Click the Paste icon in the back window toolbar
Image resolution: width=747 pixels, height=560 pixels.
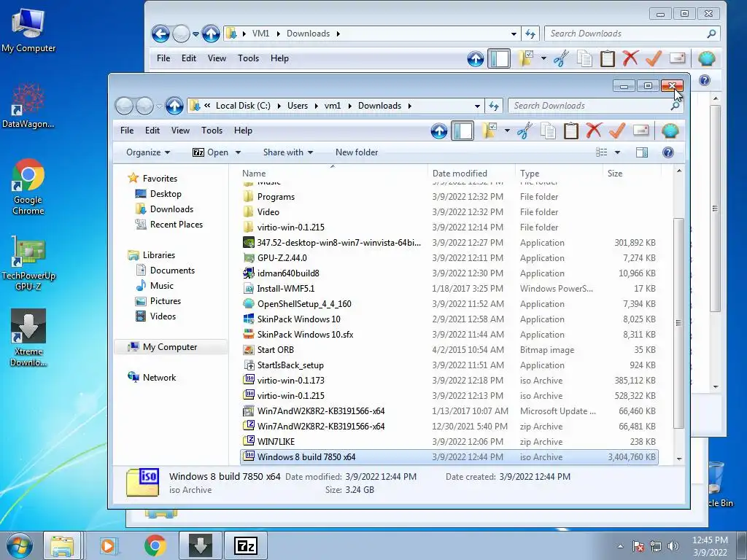tap(607, 58)
